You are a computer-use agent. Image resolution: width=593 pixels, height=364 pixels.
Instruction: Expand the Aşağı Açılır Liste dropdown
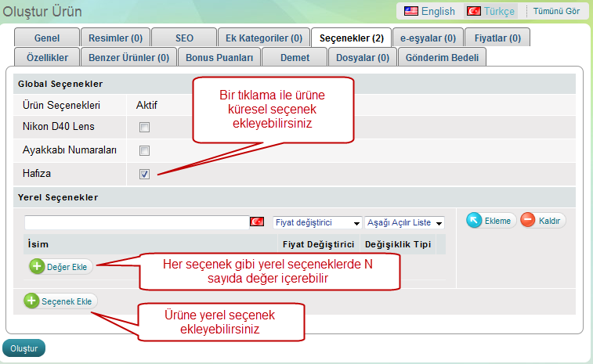404,223
